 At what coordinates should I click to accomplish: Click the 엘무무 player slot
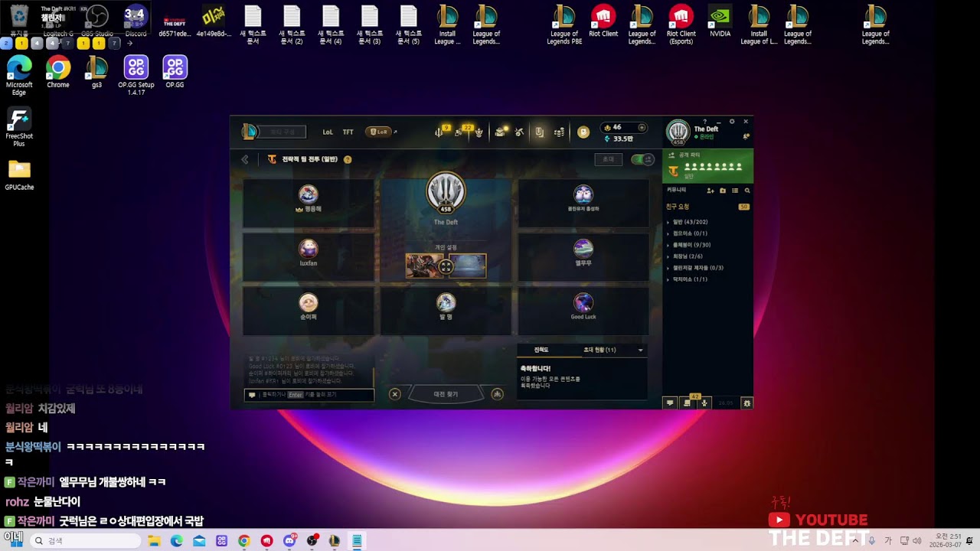coord(583,257)
